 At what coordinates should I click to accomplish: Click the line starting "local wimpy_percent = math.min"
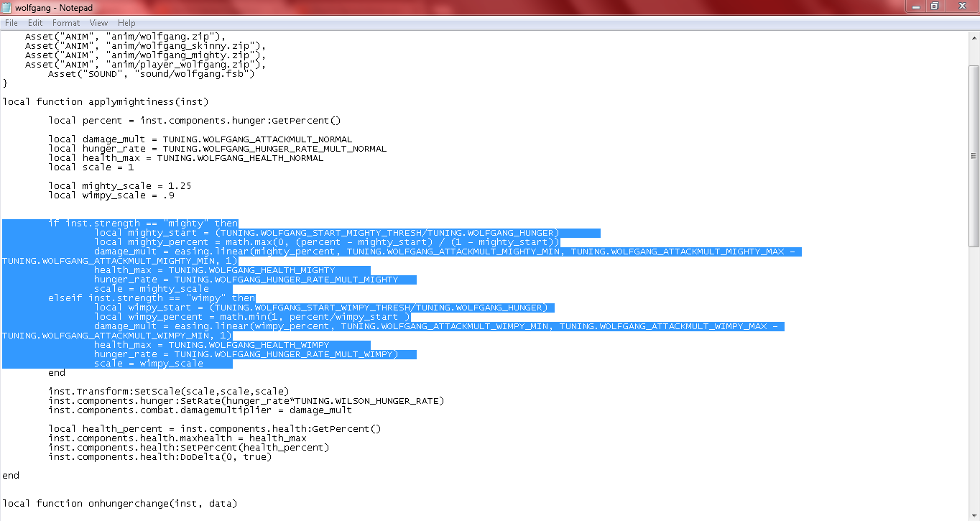[x=252, y=316]
